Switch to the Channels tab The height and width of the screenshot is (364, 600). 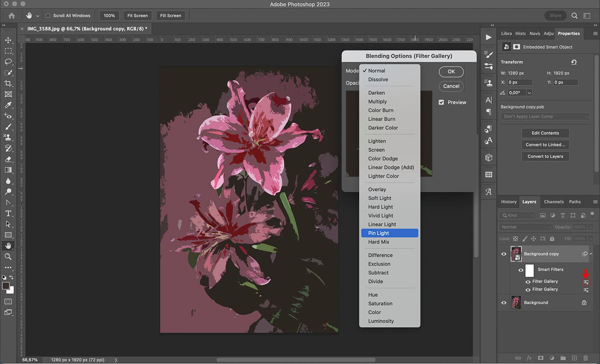click(554, 202)
